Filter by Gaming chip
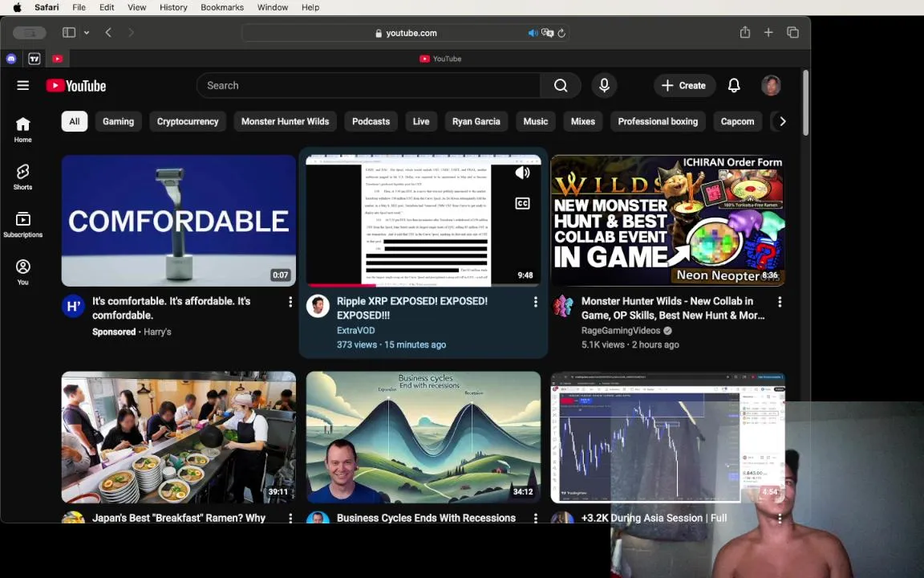This screenshot has height=578, width=924. 119,121
